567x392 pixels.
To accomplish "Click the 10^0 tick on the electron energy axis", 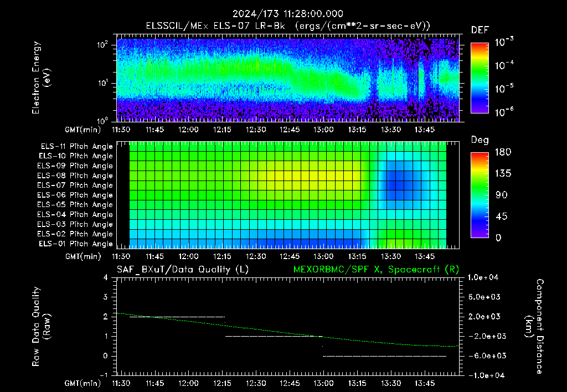I will [x=102, y=120].
